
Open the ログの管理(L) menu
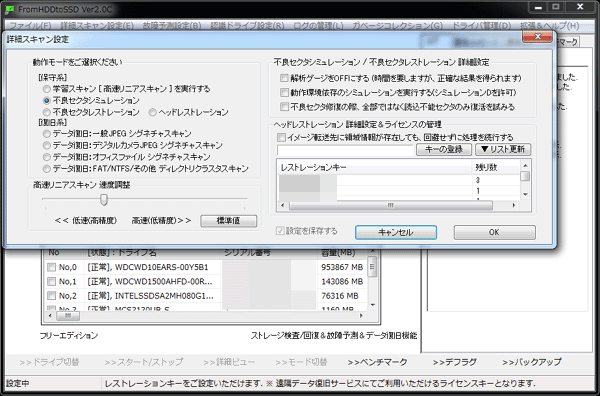318,26
